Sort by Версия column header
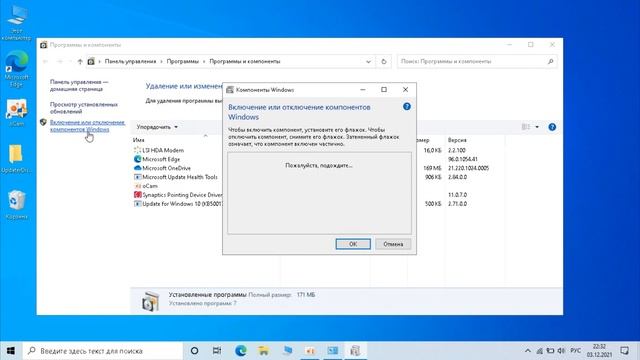Image resolution: width=640 pixels, height=360 pixels. point(457,140)
